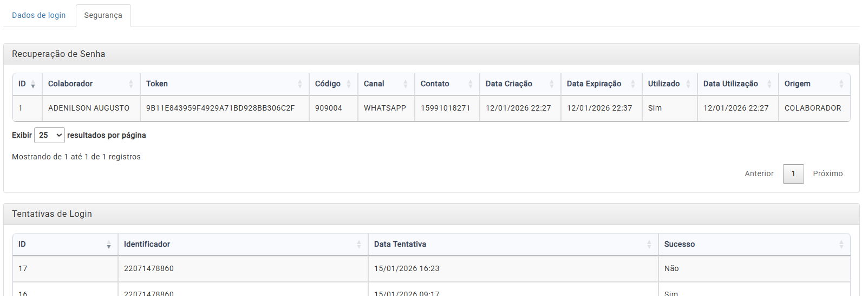Viewport: 868px width, 296px height.
Task: Select the Segurança tab
Action: coord(103,15)
